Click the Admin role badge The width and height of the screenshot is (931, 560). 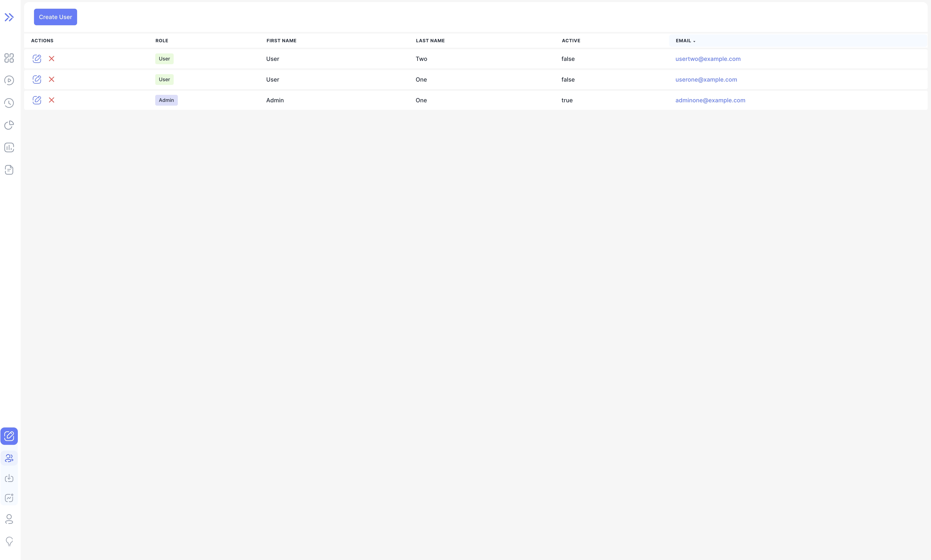click(x=166, y=100)
